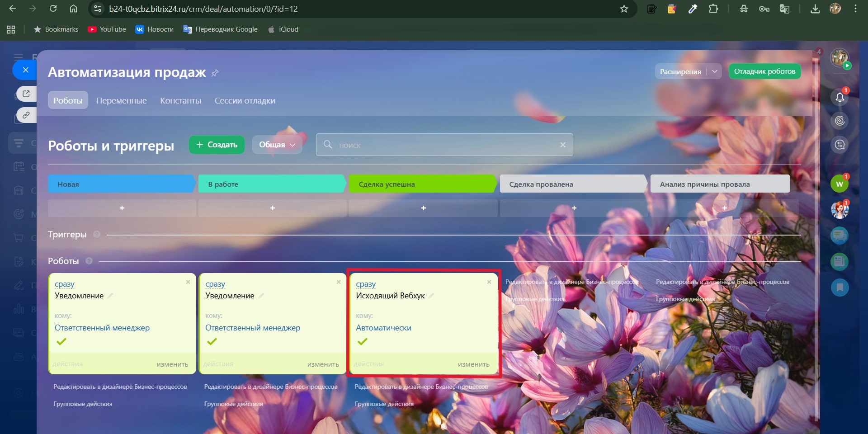This screenshot has width=868, height=434.
Task: Copy page link icon in sidebar
Action: pyautogui.click(x=26, y=115)
